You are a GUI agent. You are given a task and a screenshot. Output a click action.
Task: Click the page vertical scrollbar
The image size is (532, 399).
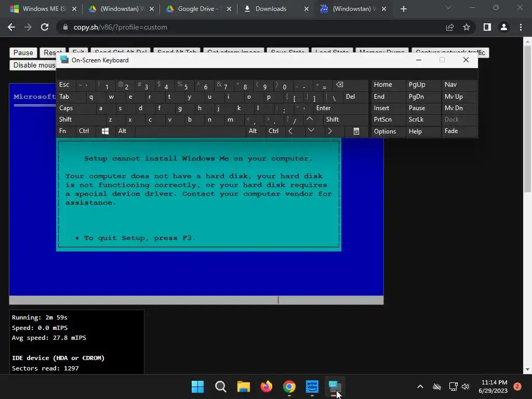pyautogui.click(x=527, y=119)
